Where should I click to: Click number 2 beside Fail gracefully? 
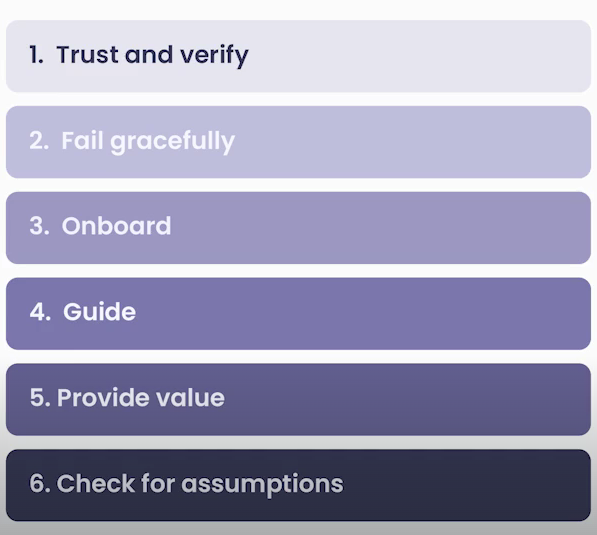tap(38, 141)
